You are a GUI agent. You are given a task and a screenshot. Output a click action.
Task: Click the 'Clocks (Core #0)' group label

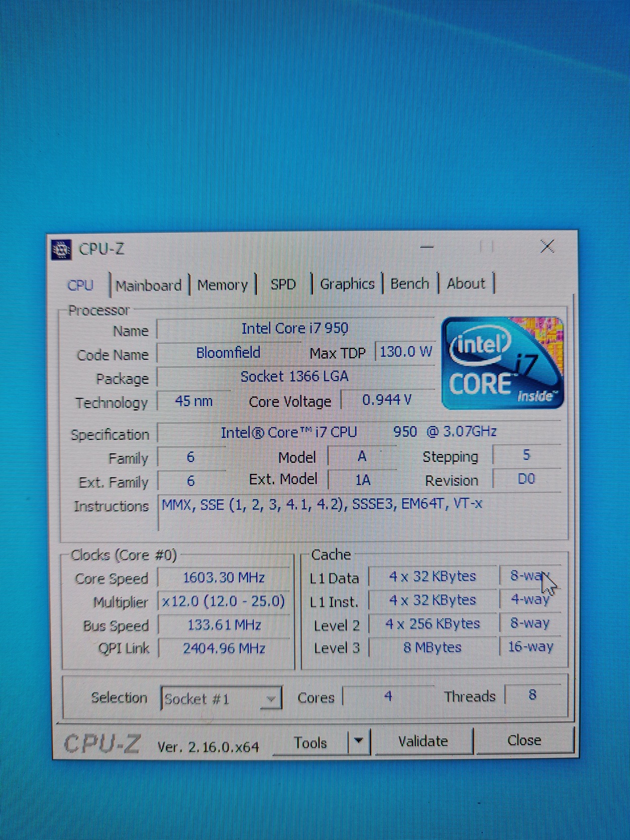(x=124, y=555)
